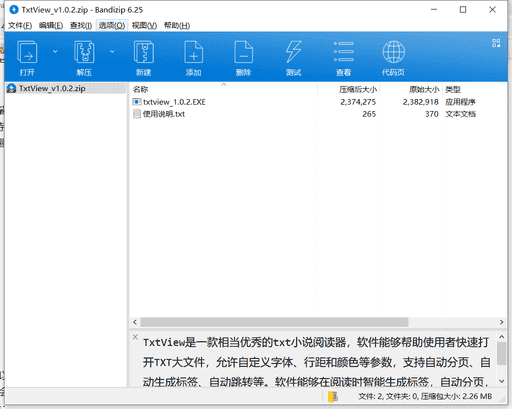Click status bar text showing 2.26 MB
Screen dimensions: 512x409
click(425, 396)
